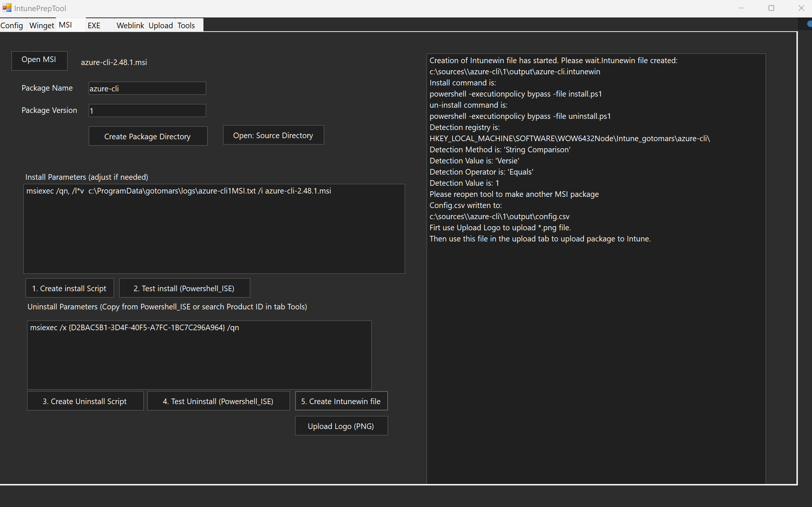Focus the Package Name input field
This screenshot has width=812, height=507.
tap(147, 88)
